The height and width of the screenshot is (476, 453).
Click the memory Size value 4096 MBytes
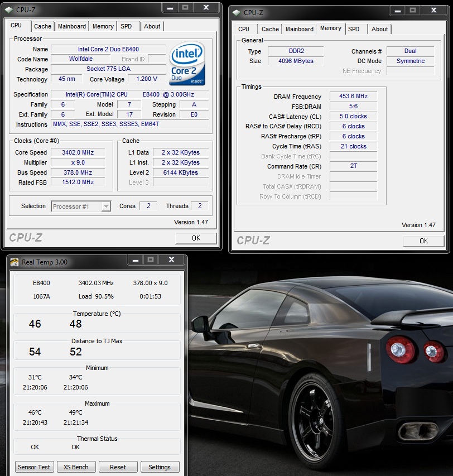click(296, 61)
